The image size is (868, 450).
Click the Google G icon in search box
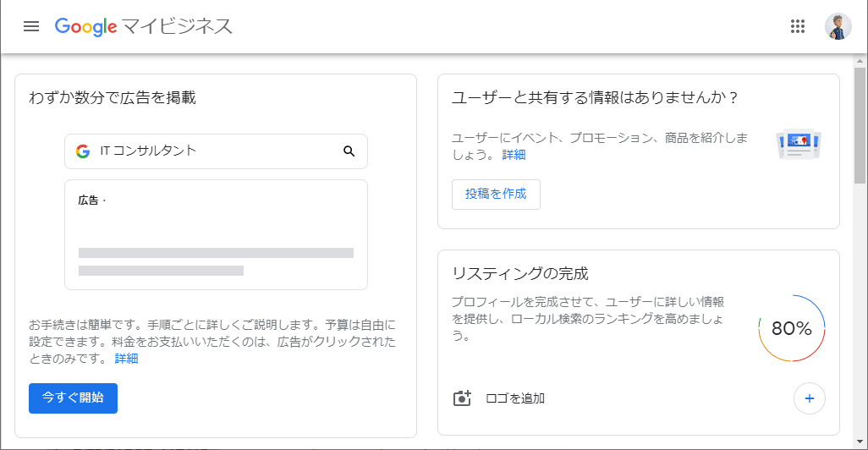click(x=83, y=151)
